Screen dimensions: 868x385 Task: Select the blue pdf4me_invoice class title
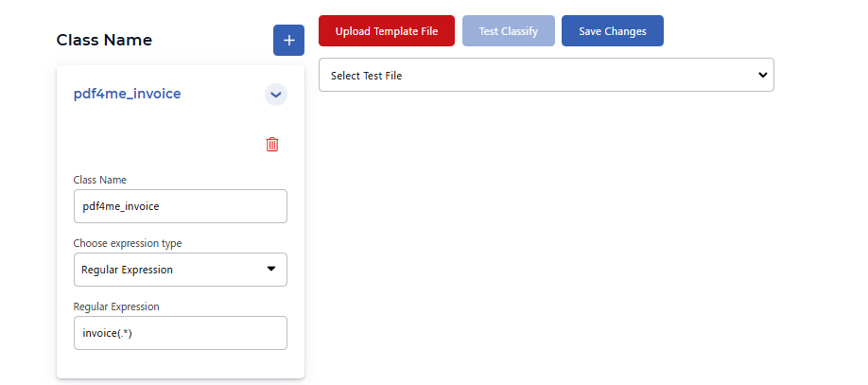[128, 95]
